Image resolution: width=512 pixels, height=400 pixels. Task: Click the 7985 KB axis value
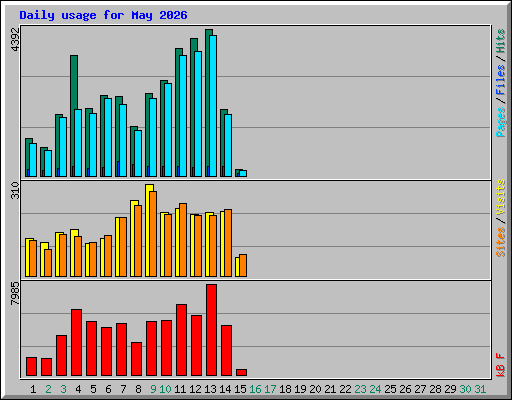point(15,294)
